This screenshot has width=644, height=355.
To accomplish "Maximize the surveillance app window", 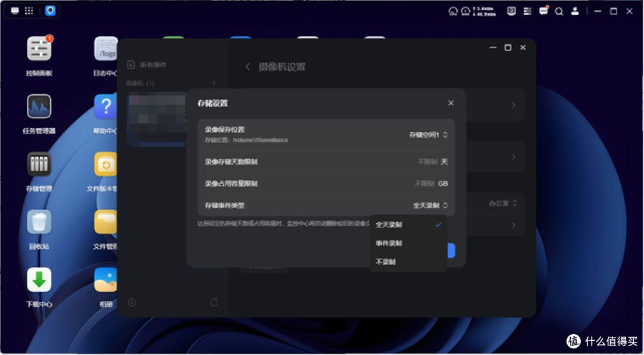I will click(x=507, y=48).
